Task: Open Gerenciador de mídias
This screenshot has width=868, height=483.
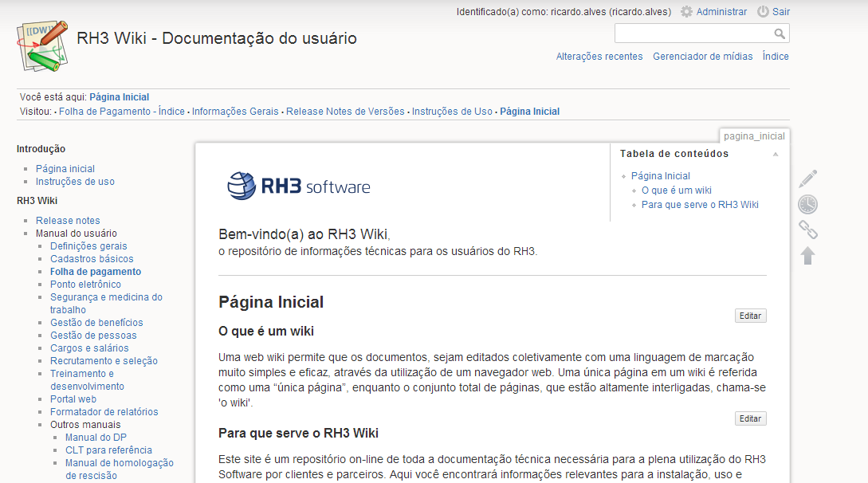Action: point(702,57)
